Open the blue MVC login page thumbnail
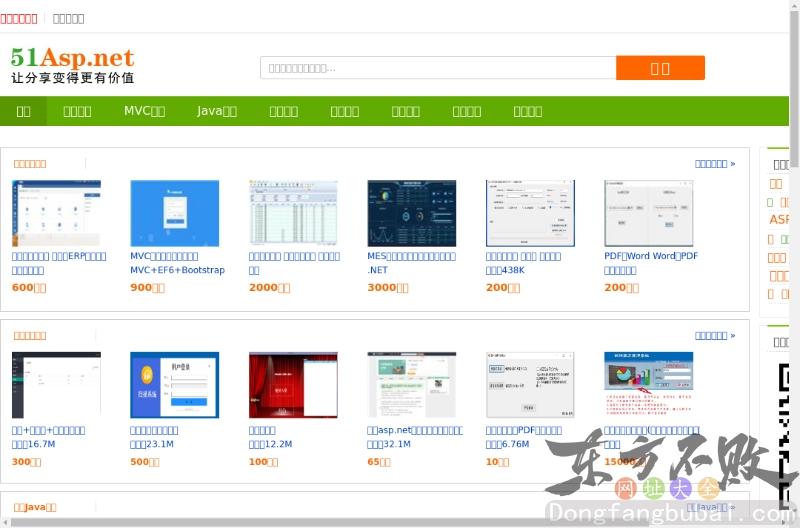 tap(174, 213)
